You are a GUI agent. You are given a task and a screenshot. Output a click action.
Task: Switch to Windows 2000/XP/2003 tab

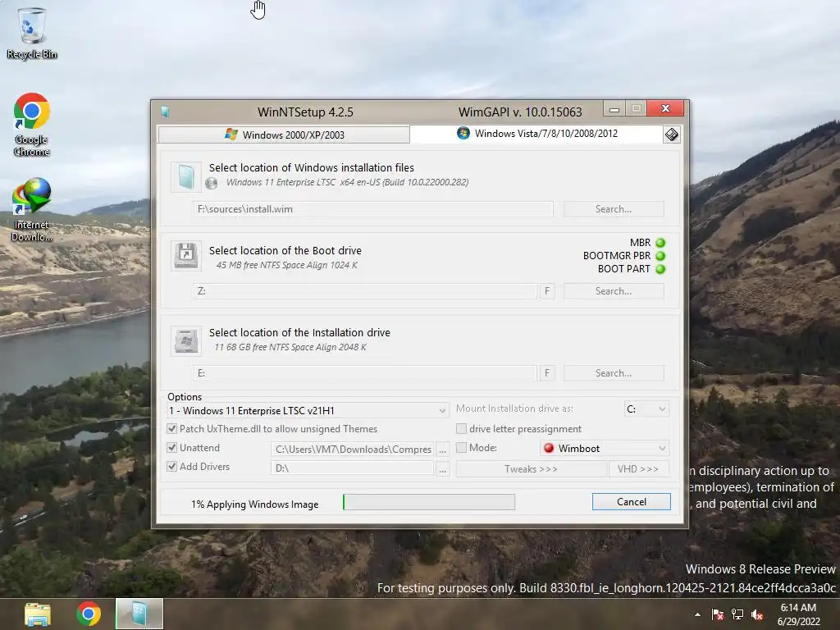[284, 135]
